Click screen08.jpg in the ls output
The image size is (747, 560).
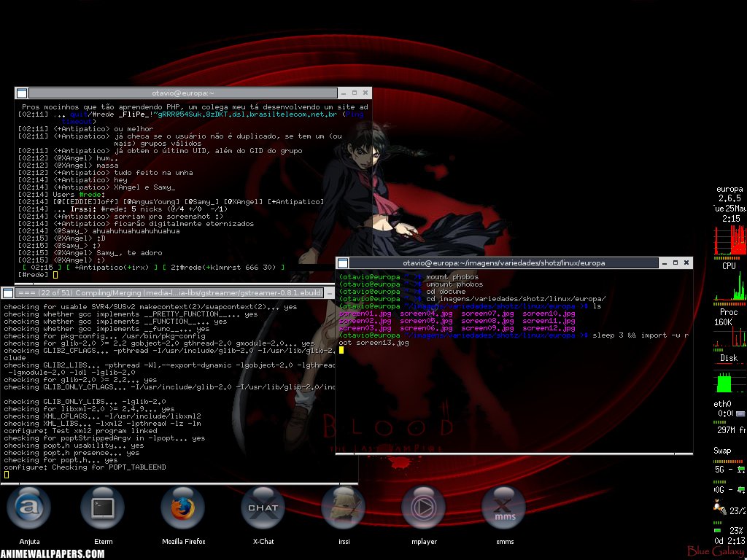(487, 321)
